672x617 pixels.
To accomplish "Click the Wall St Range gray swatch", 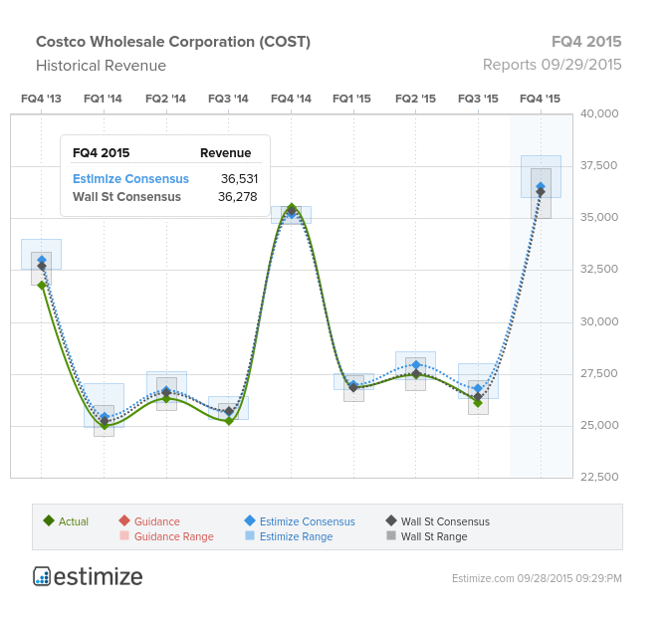I will point(391,535).
